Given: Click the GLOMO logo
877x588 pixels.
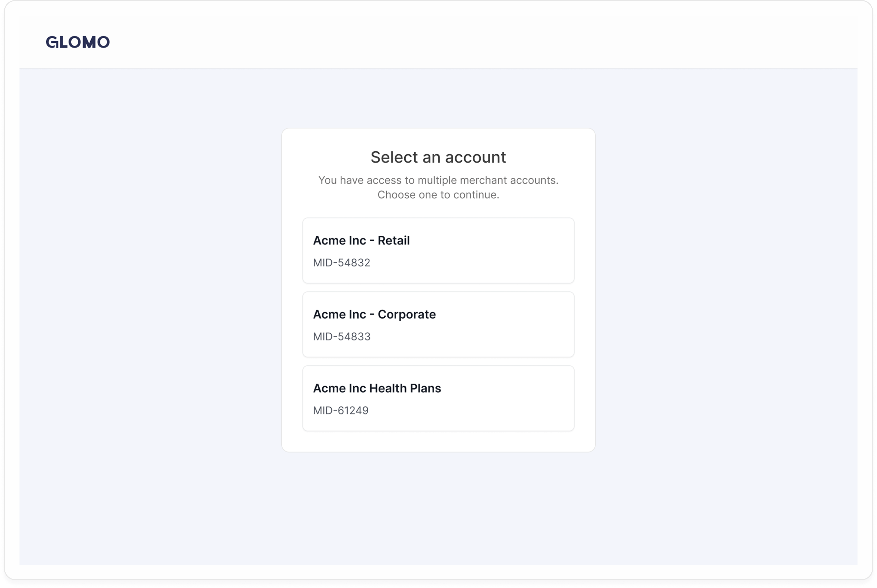Looking at the screenshot, I should (x=78, y=42).
